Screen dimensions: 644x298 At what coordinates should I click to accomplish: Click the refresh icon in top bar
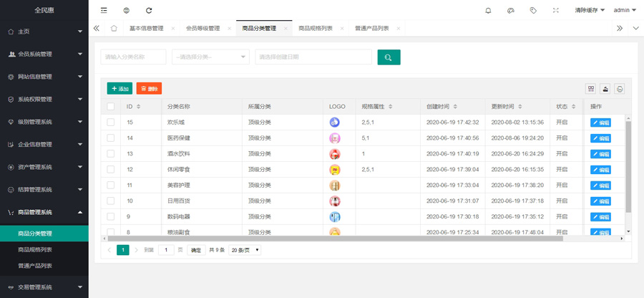[149, 11]
